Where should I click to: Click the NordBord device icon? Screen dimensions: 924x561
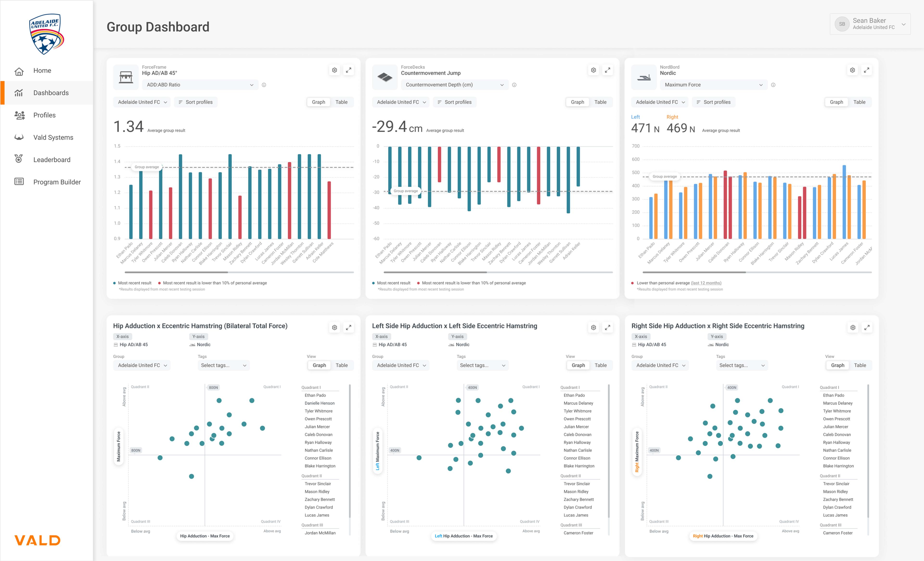point(644,77)
